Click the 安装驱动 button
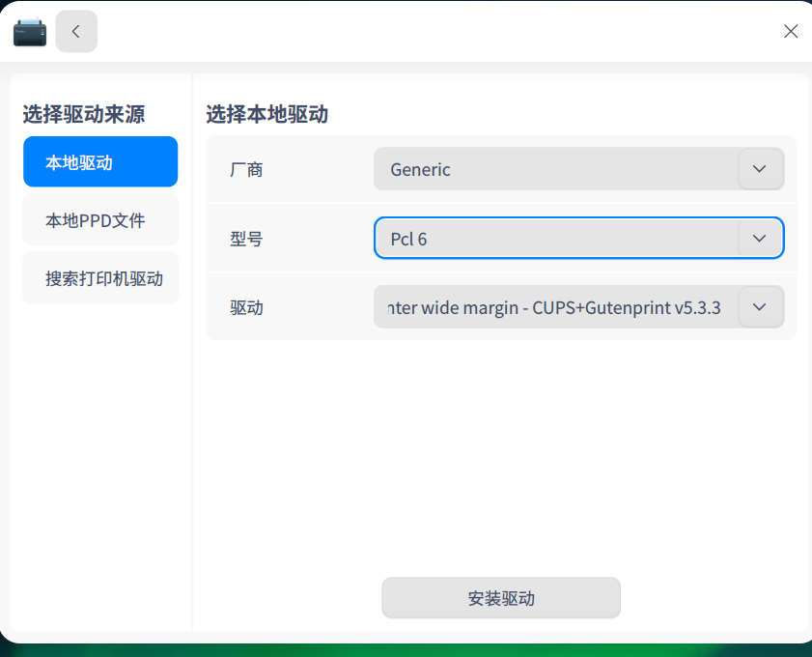The width and height of the screenshot is (812, 657). (x=501, y=598)
